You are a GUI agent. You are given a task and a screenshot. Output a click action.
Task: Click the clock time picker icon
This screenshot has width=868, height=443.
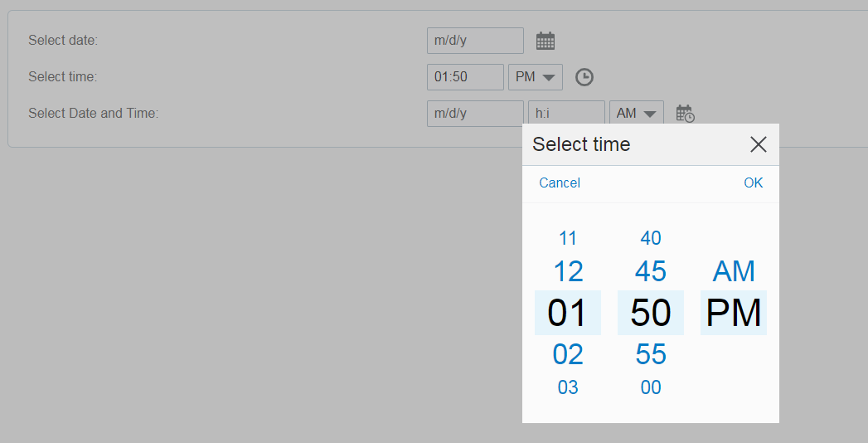pyautogui.click(x=584, y=77)
